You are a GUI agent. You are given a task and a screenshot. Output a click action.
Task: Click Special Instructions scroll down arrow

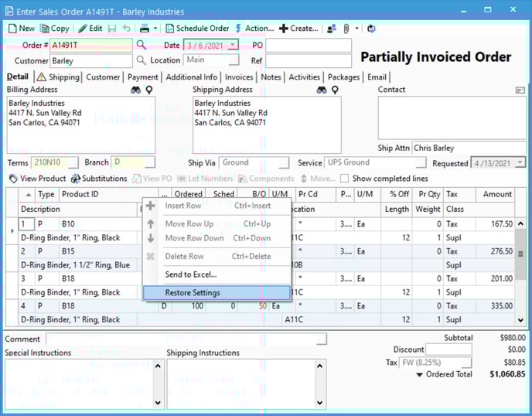tap(158, 403)
